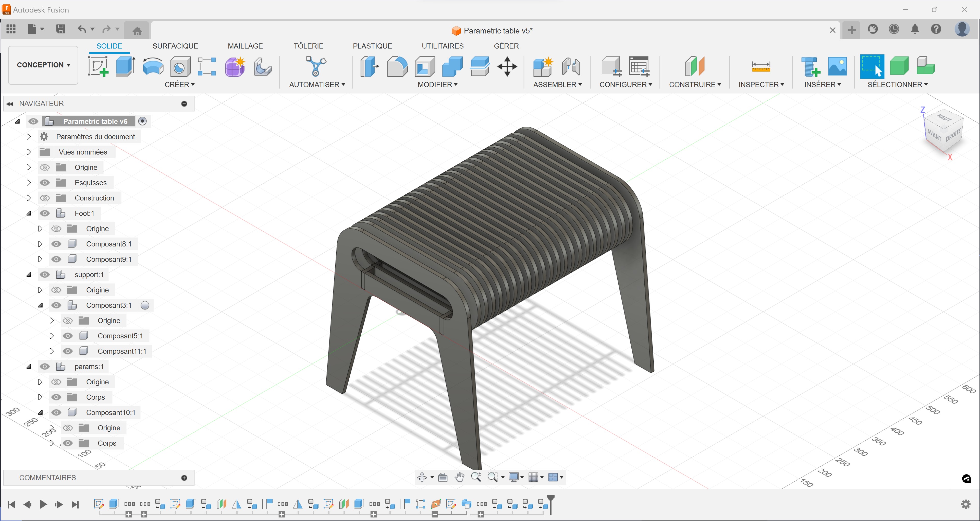The height and width of the screenshot is (521, 980).
Task: Click the Hole tool icon
Action: point(180,66)
